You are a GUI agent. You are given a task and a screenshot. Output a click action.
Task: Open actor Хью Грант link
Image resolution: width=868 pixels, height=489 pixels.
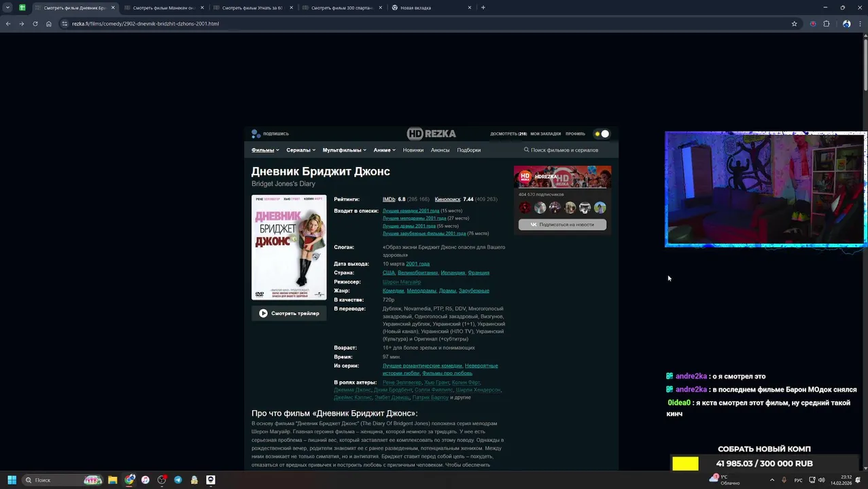coord(436,382)
